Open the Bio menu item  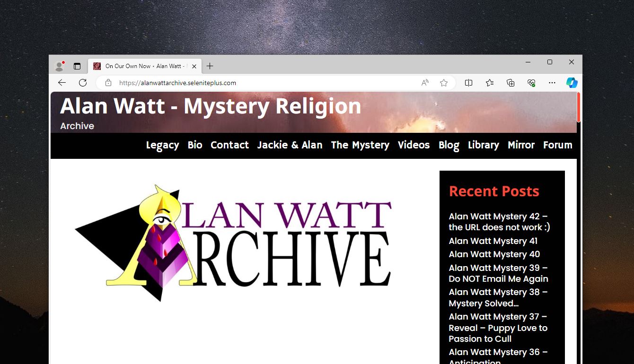[x=195, y=145]
